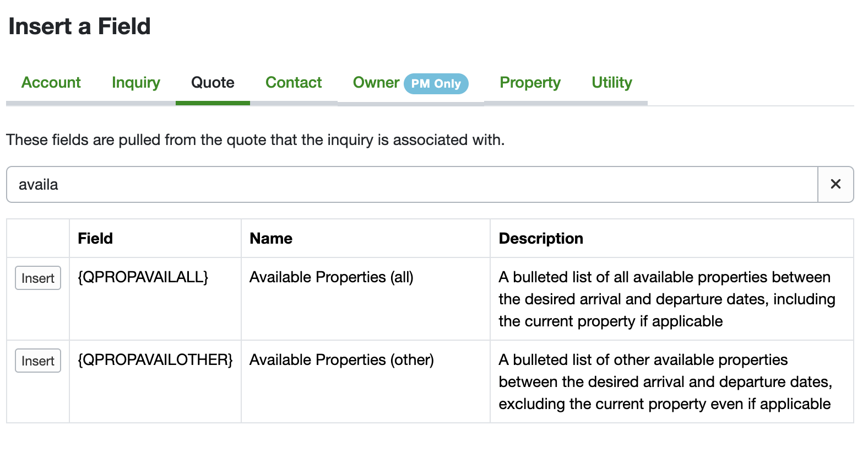Viewport: 868px width, 473px height.
Task: Click the 'Field' column header
Action: point(95,238)
